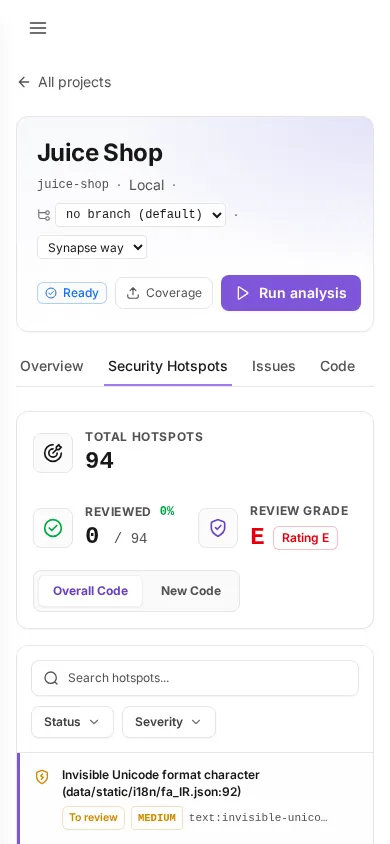
Task: Click the branch icon beside the branch selector
Action: coord(44,215)
